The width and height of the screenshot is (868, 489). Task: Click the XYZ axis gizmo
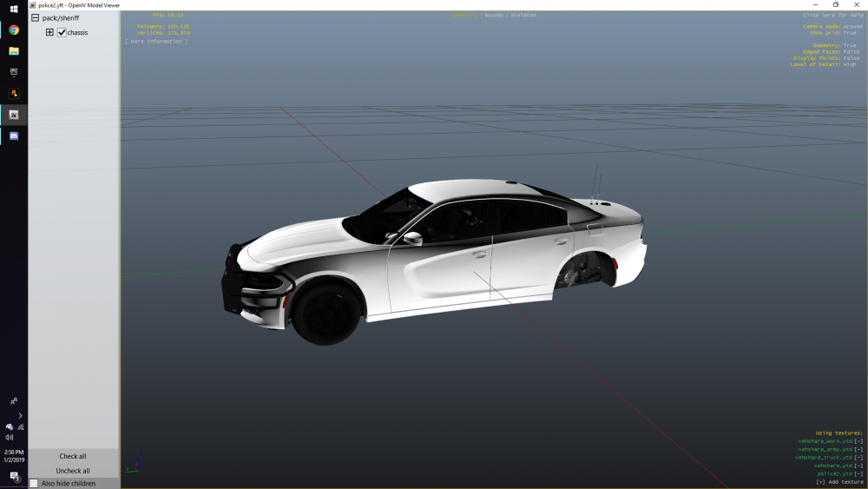tap(134, 463)
